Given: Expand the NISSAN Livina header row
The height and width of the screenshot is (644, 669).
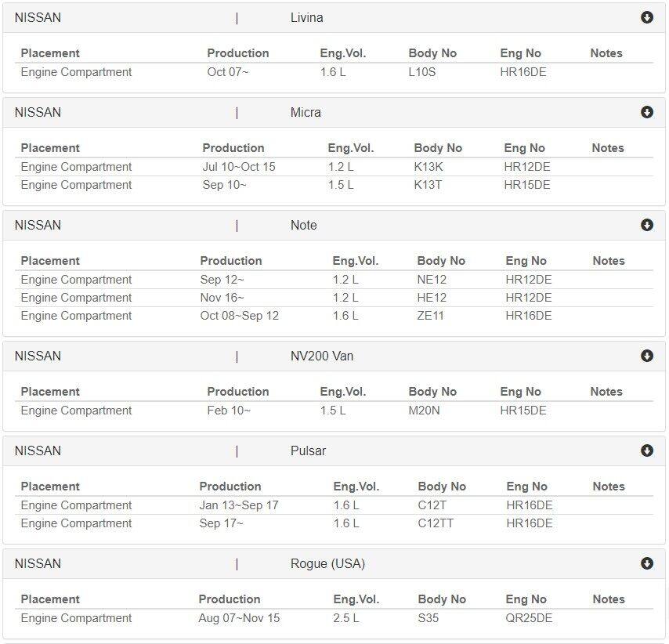Looking at the screenshot, I should (x=334, y=18).
